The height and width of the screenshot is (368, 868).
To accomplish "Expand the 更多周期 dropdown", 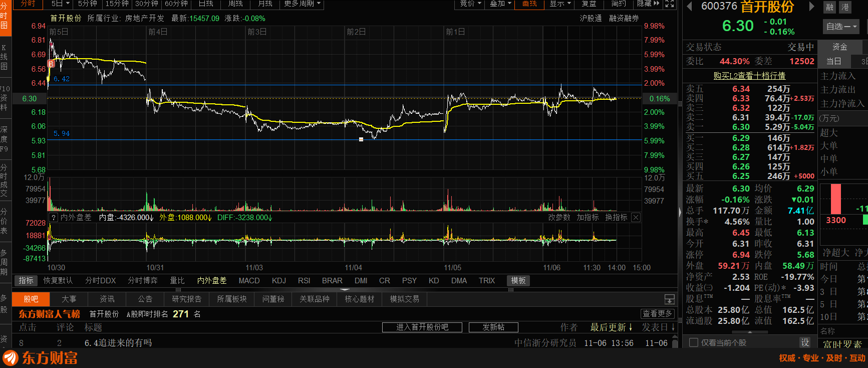I will coord(302,4).
